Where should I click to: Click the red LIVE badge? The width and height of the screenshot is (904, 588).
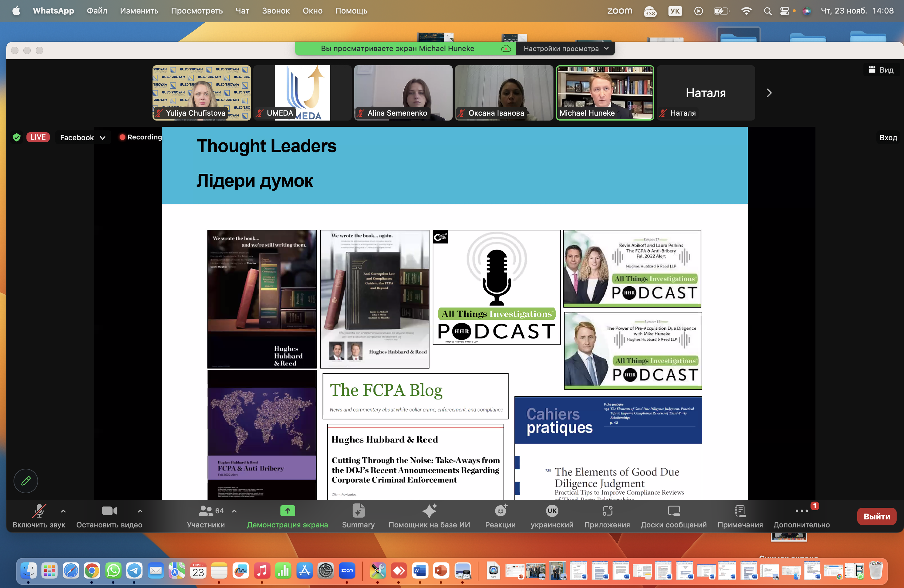pos(38,137)
